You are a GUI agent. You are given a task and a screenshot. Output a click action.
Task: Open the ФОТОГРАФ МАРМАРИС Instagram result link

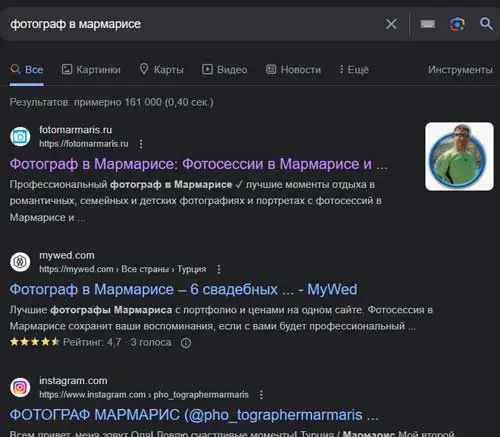pos(194,415)
